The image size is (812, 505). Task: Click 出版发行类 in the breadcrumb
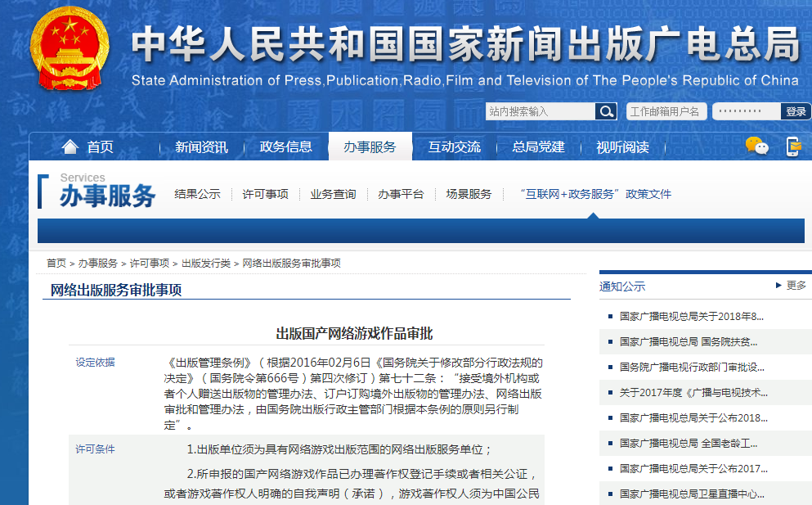click(x=205, y=264)
